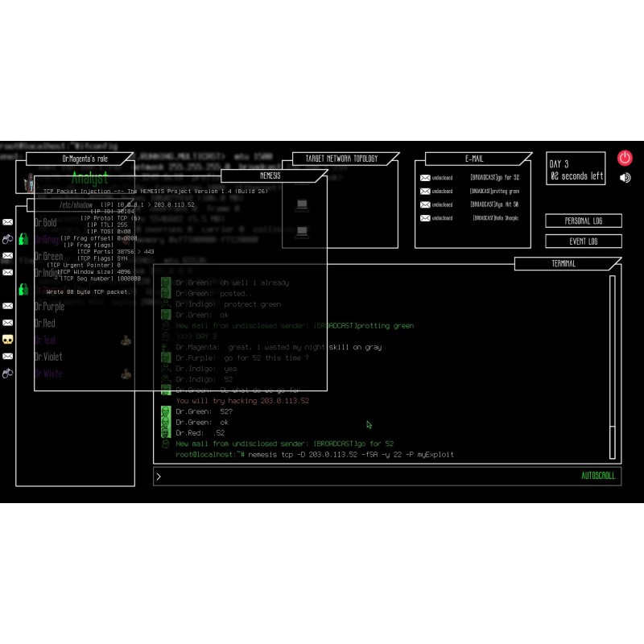Viewport: 644px width, 644px height.
Task: Click the skull icon beside Dr.Teal
Action: (x=8, y=340)
